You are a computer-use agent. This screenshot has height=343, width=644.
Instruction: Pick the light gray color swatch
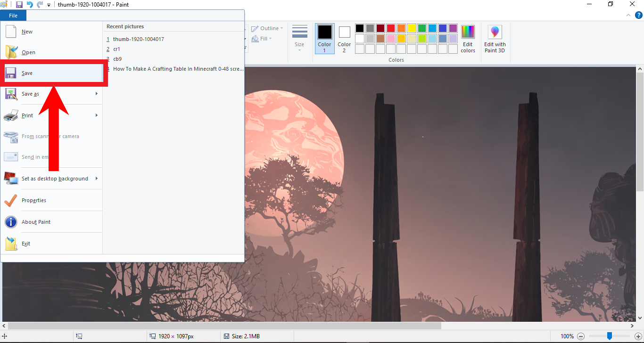coord(370,39)
